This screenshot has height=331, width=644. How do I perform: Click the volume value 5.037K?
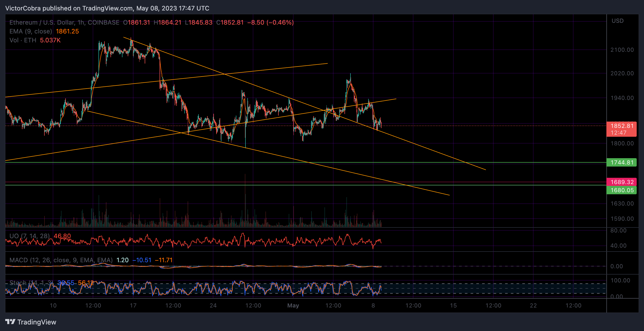(50, 40)
